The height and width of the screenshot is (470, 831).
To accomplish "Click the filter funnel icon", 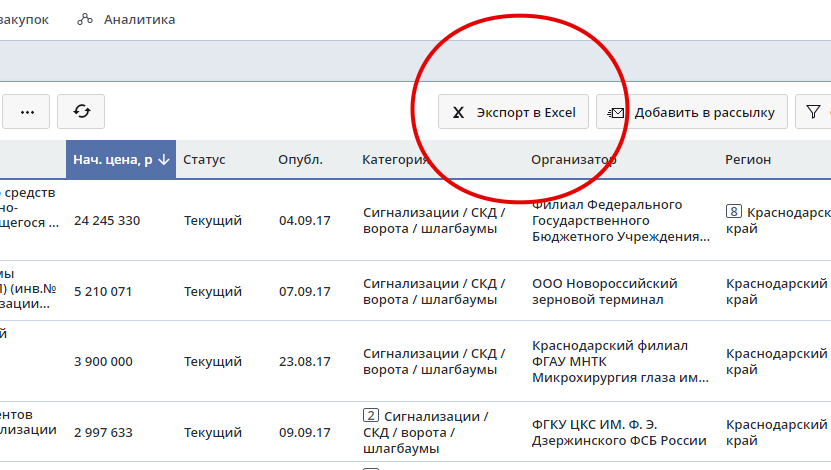I will click(x=813, y=112).
